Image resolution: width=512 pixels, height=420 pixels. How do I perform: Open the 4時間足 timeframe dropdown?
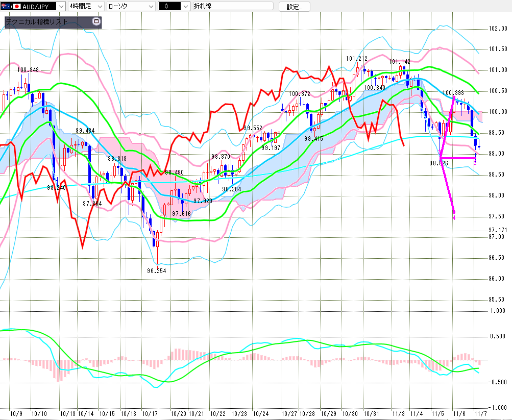coord(87,6)
